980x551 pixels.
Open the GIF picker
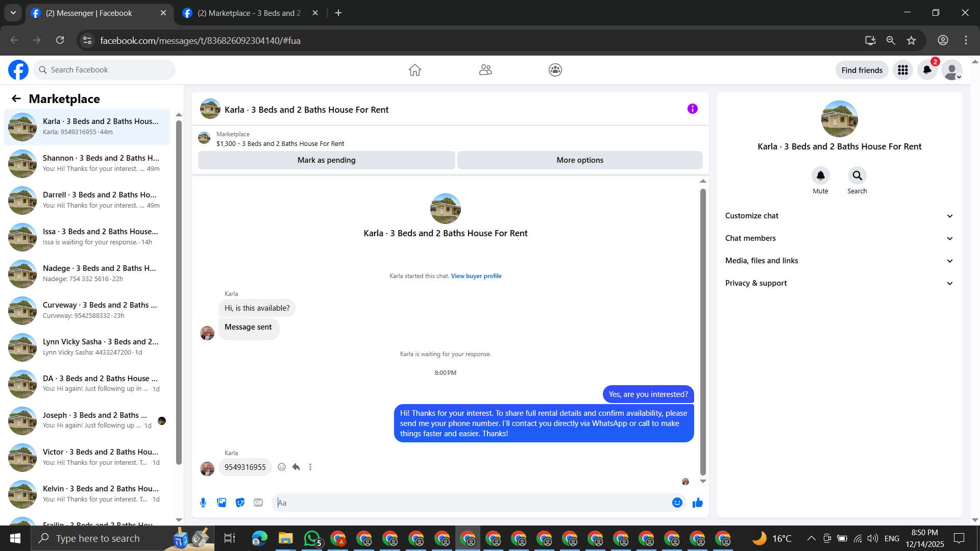(258, 503)
